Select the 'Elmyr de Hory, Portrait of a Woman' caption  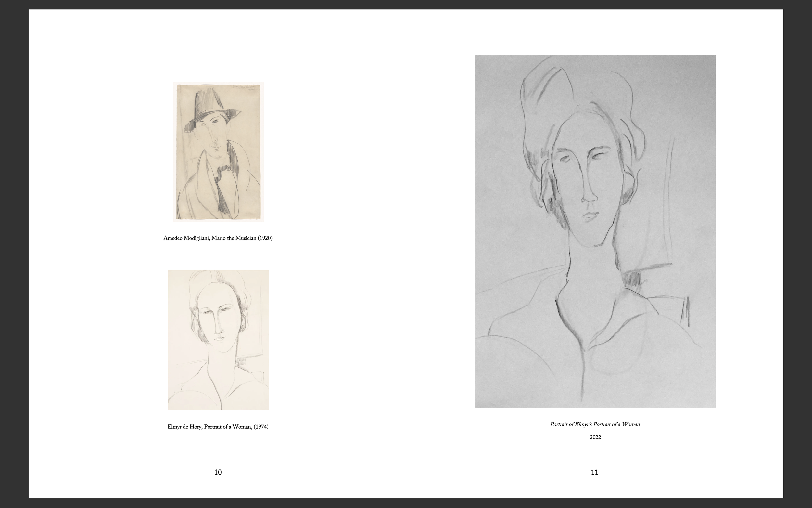click(x=218, y=427)
